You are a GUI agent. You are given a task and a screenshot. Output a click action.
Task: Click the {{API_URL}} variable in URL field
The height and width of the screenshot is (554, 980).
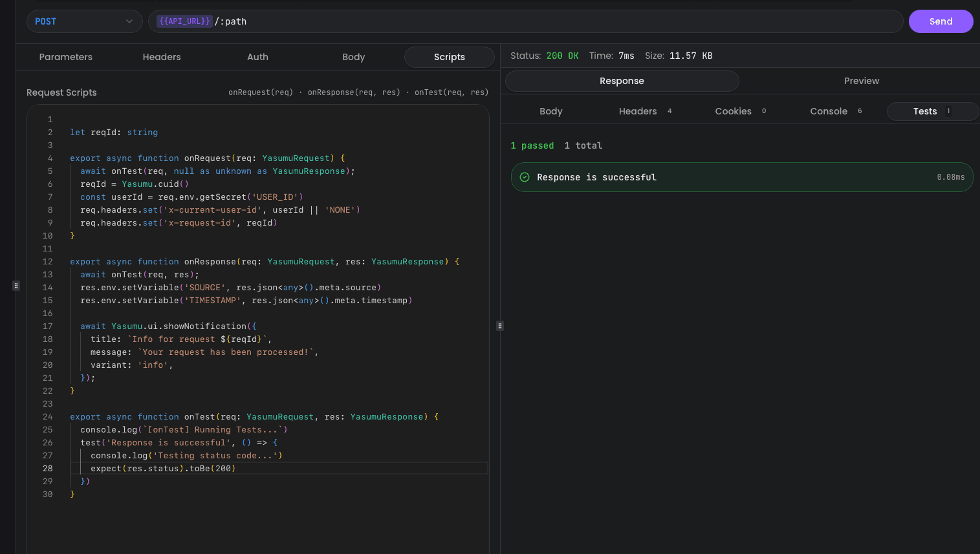point(184,21)
